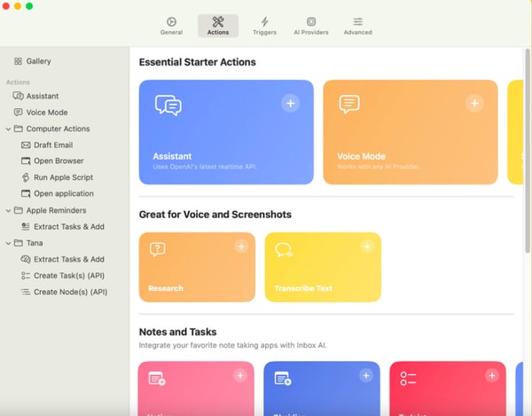Collapse the Tana folder
The image size is (532, 416).
point(8,242)
